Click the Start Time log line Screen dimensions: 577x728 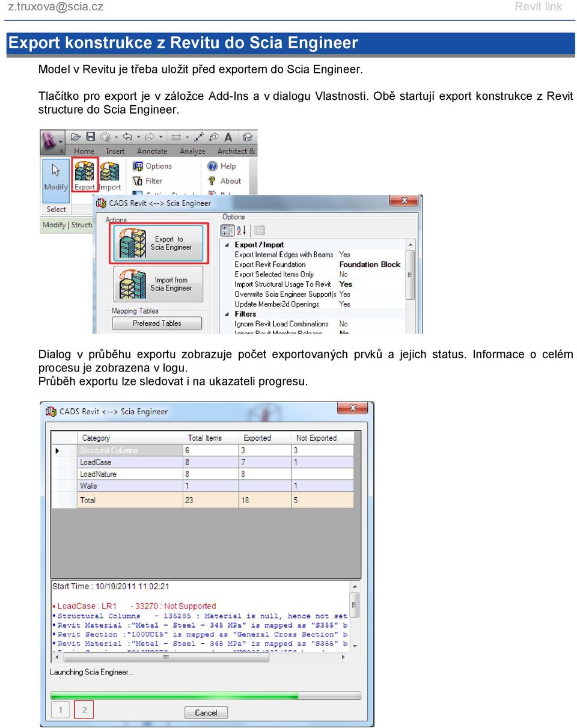[111, 586]
